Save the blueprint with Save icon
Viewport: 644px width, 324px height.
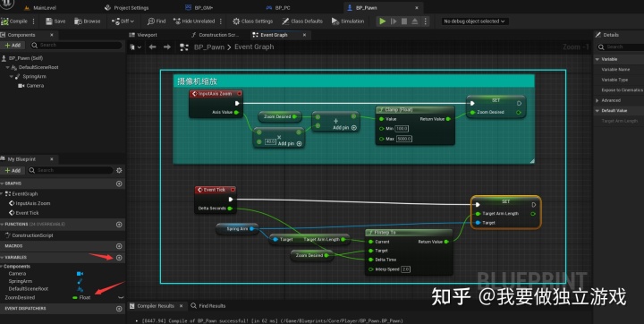[49, 21]
